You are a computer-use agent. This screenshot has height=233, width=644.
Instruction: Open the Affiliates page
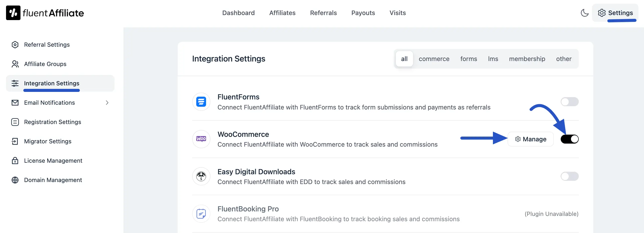(x=282, y=13)
